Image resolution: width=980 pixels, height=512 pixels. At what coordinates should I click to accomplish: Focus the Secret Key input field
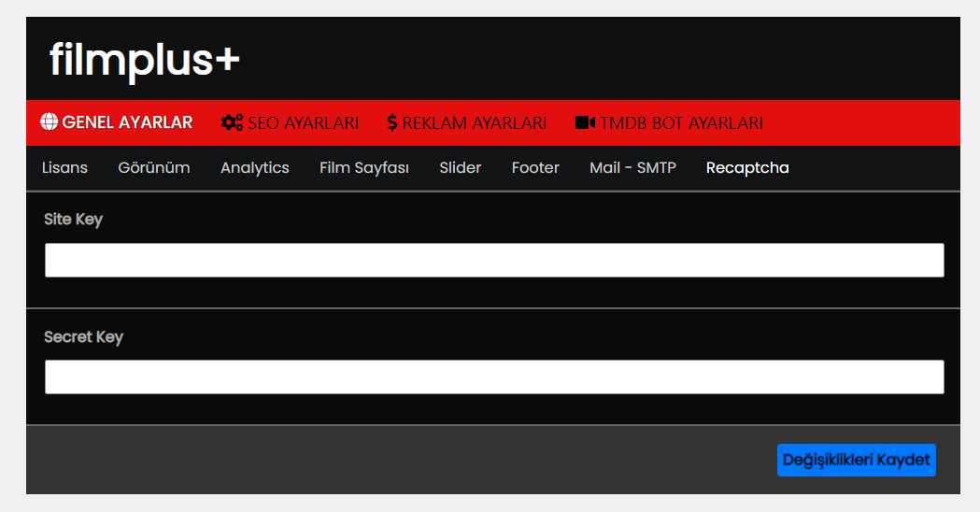click(494, 377)
